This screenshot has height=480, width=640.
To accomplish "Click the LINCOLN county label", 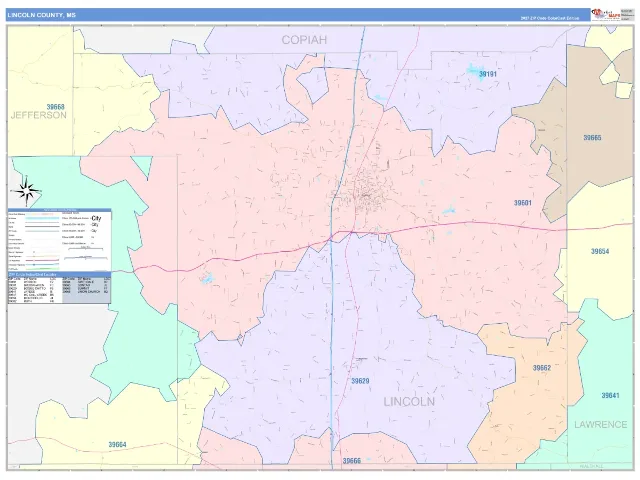I will tap(409, 402).
